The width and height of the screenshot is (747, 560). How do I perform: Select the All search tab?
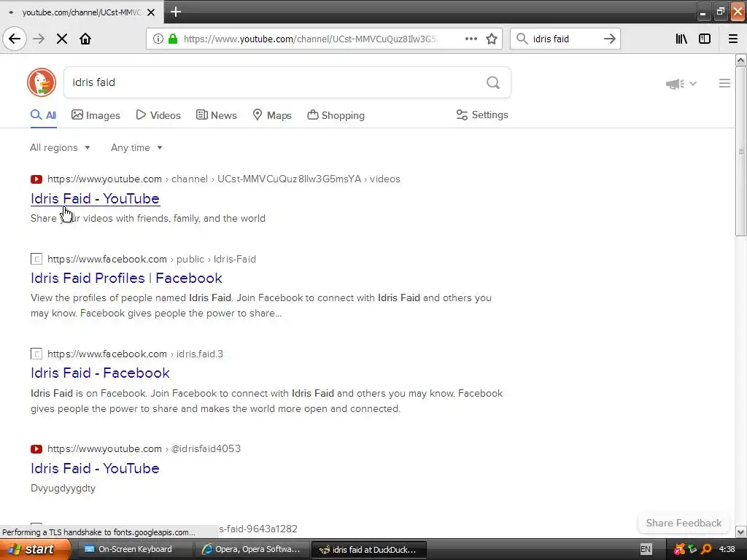(x=43, y=115)
